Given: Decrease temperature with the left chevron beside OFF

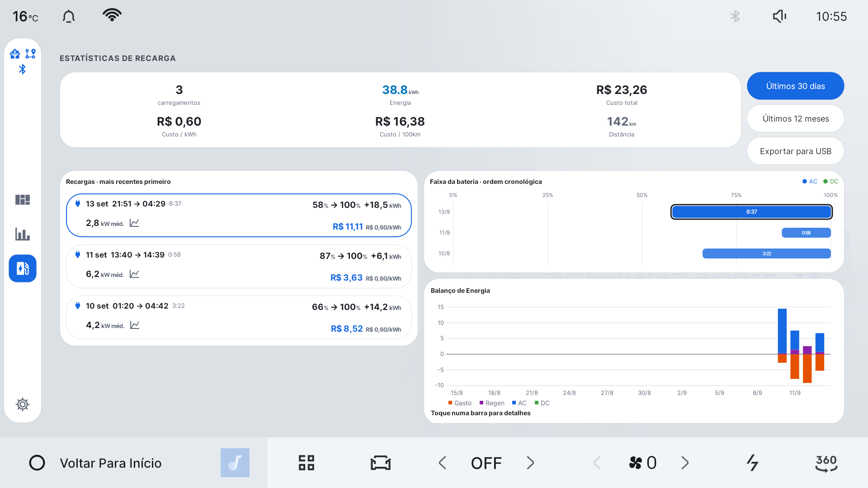Looking at the screenshot, I should pyautogui.click(x=443, y=463).
